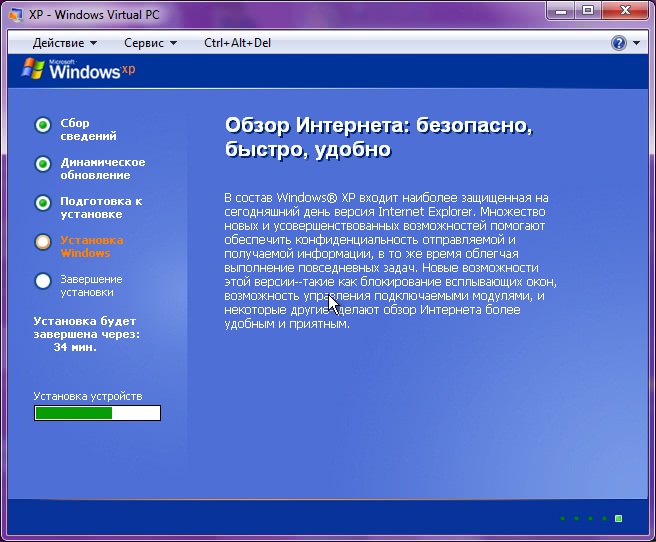This screenshot has height=542, width=656.
Task: Maximize the Windows Virtual PC window
Action: tap(588, 11)
